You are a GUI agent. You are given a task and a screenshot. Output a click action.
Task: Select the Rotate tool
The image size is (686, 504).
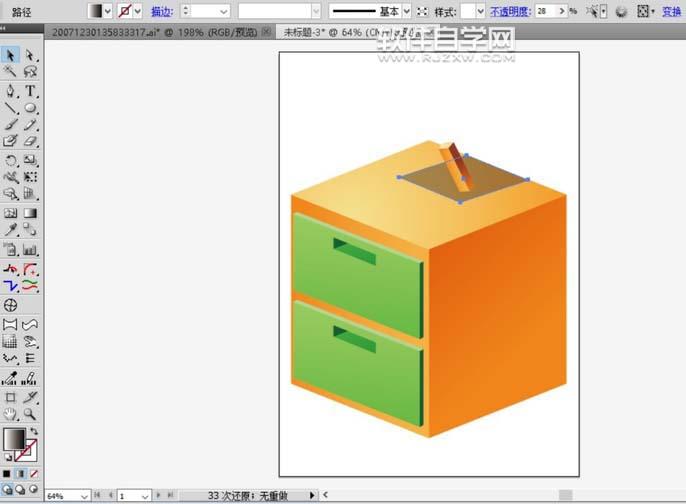tap(10, 161)
